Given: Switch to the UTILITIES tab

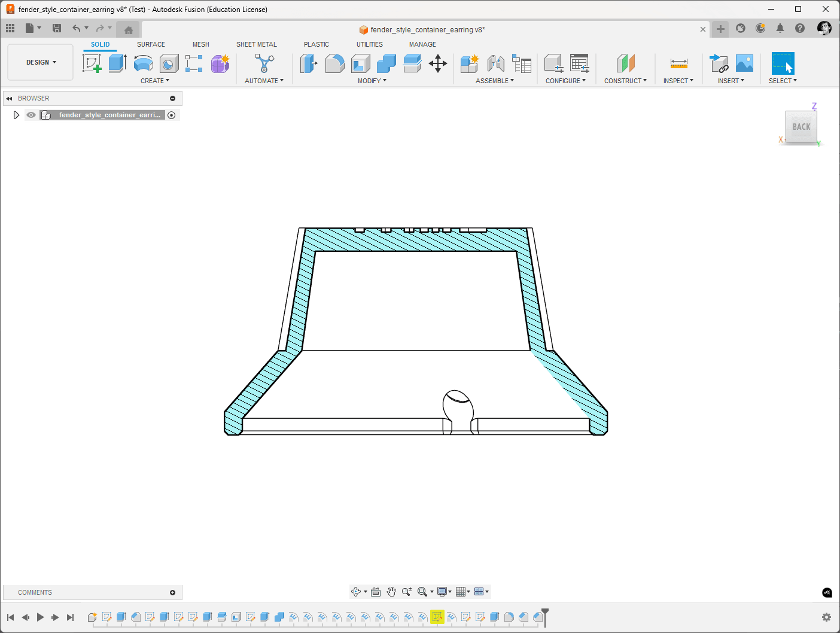Looking at the screenshot, I should [x=370, y=44].
